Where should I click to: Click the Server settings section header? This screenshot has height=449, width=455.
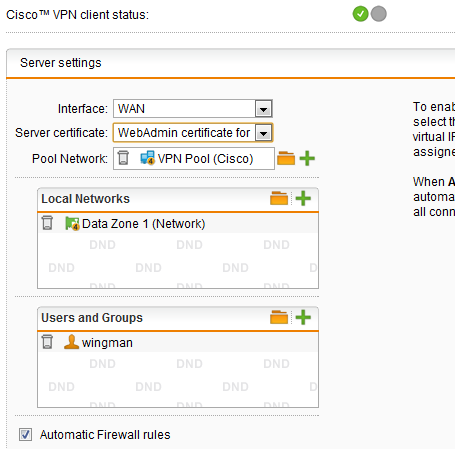[61, 63]
